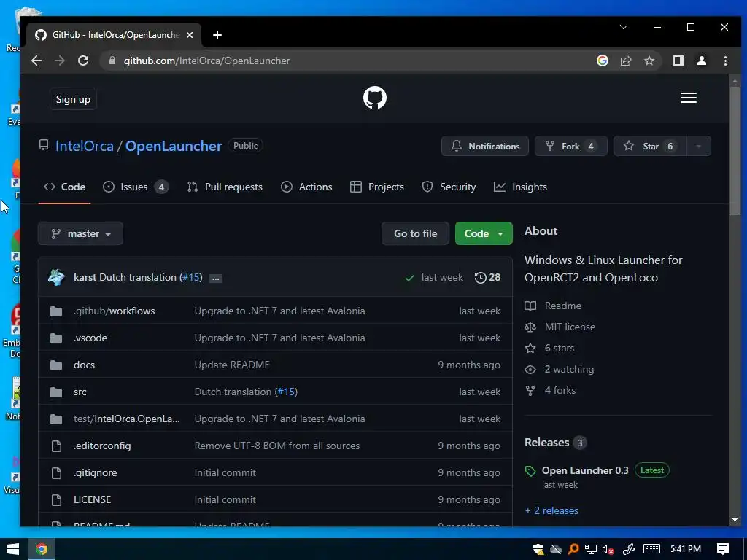Fork the repository
This screenshot has width=747, height=560.
[570, 146]
